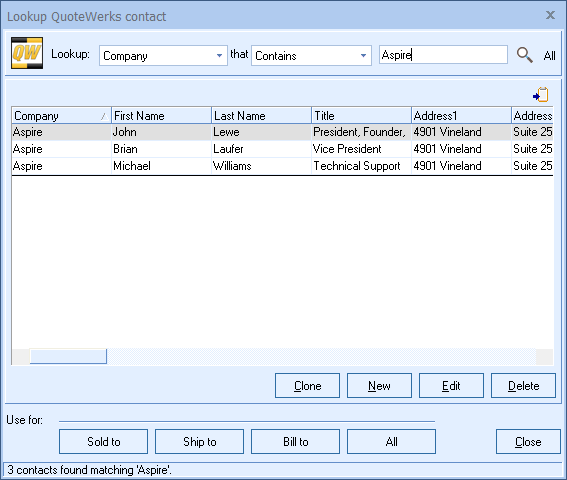
Task: Click the Close button
Action: pyautogui.click(x=528, y=441)
